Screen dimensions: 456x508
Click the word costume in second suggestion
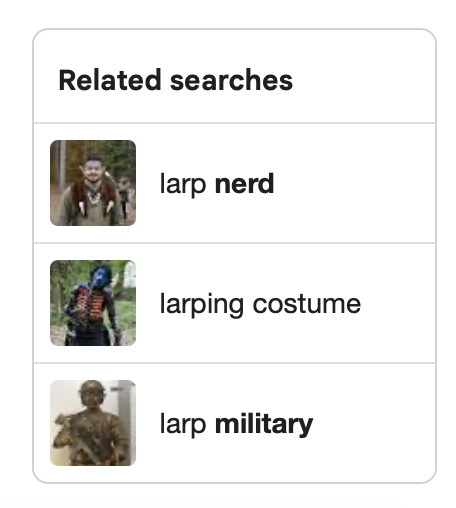click(307, 304)
